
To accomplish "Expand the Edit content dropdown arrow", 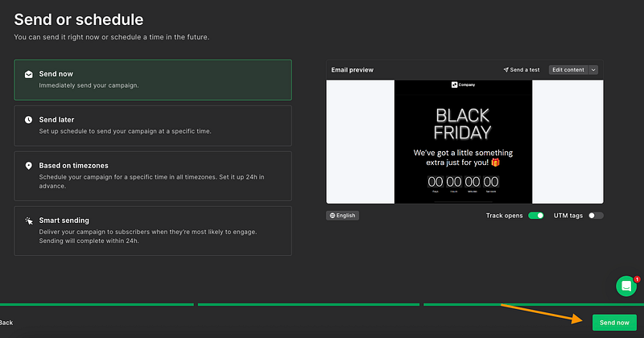I will 593,70.
